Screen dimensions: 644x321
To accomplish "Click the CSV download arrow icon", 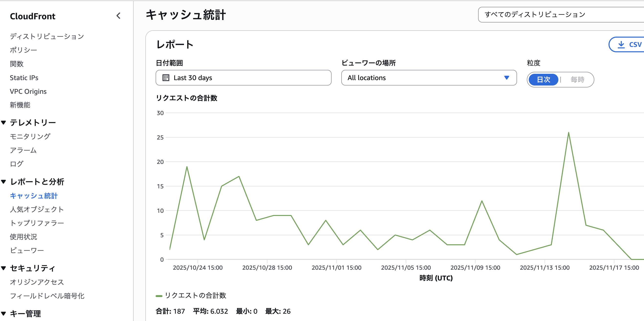I will point(621,45).
